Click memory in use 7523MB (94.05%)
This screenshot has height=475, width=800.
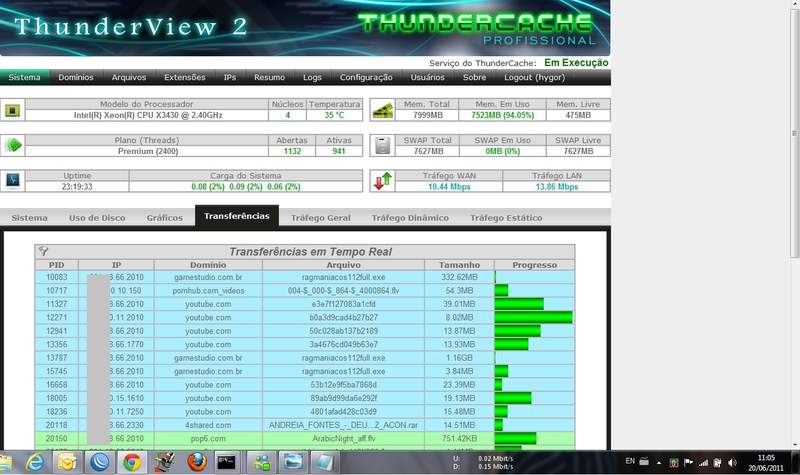pyautogui.click(x=503, y=115)
